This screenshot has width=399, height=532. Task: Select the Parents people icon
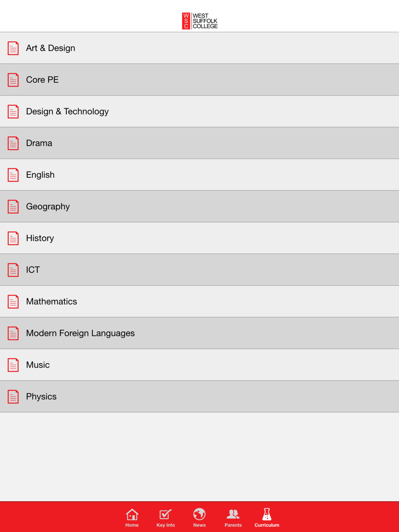(233, 514)
